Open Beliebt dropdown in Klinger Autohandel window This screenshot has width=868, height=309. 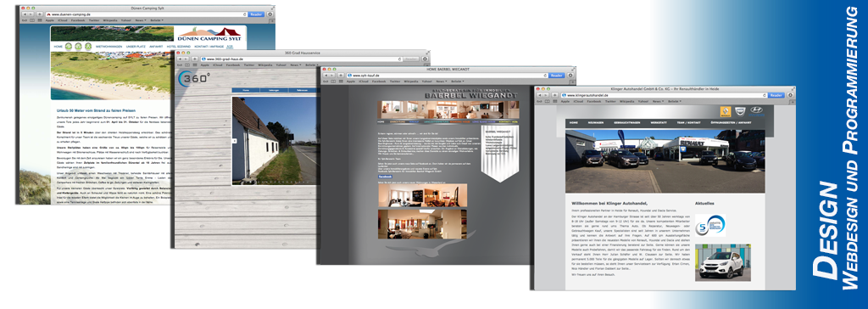pos(674,102)
